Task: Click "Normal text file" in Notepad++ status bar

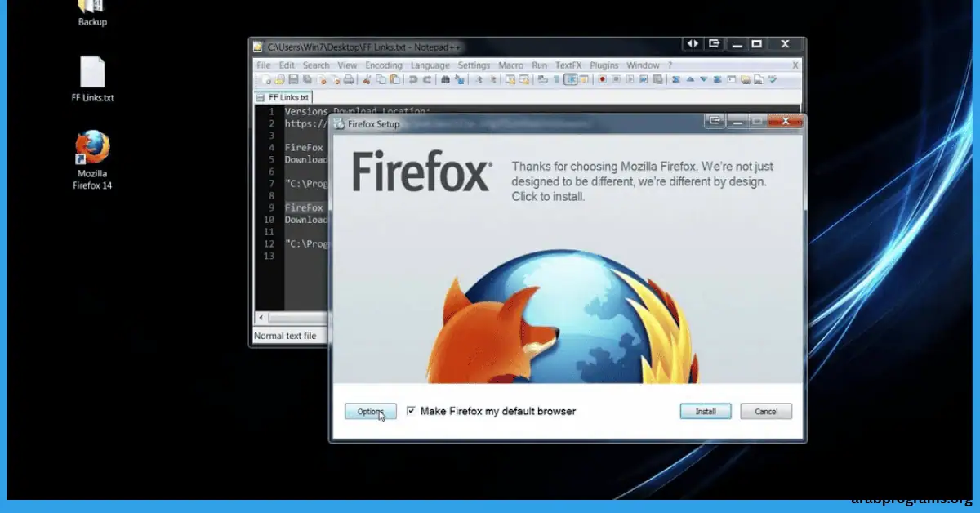Action: pos(285,336)
